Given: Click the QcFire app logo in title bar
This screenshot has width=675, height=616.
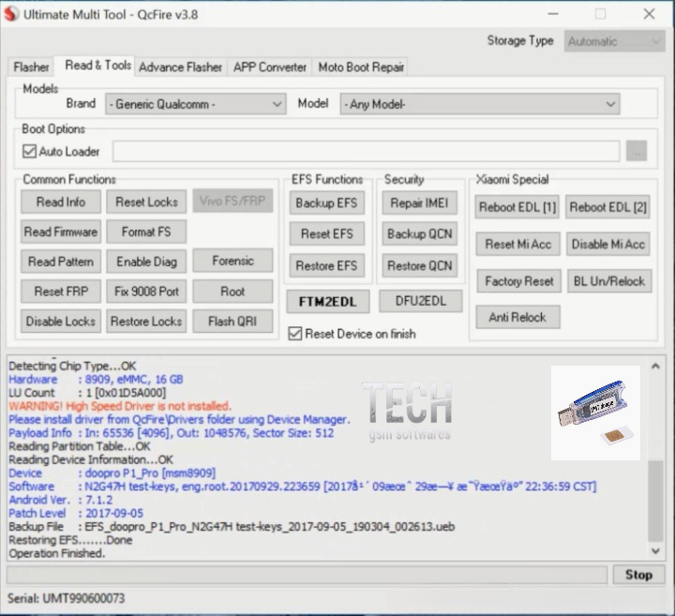Looking at the screenshot, I should pos(11,14).
